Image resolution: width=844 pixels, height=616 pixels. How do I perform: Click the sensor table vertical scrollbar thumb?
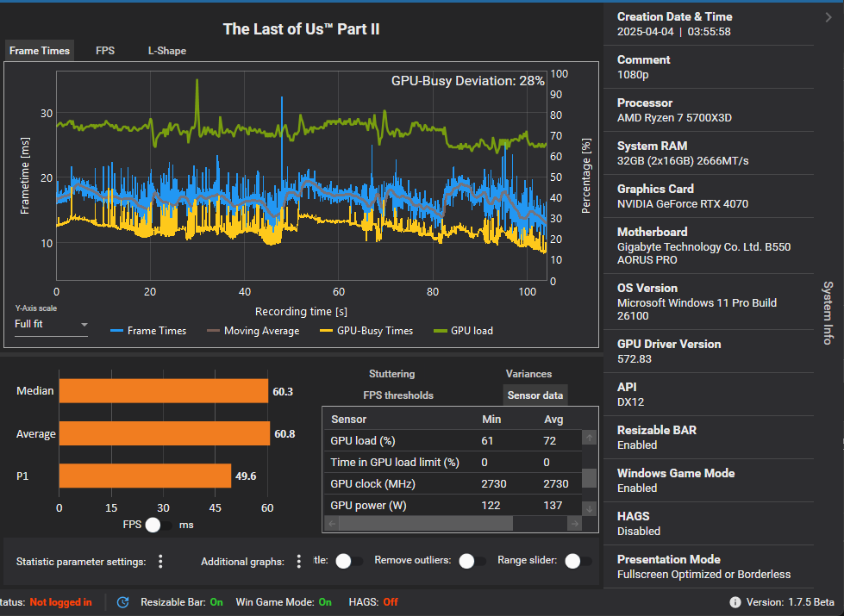click(590, 478)
